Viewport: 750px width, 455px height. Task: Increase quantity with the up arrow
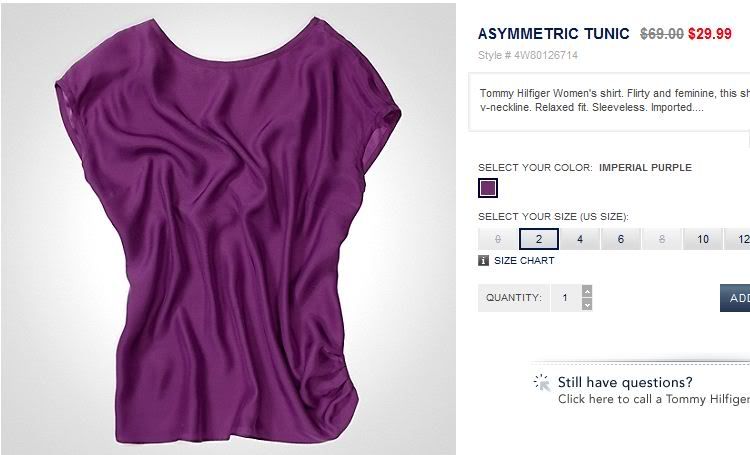(587, 291)
